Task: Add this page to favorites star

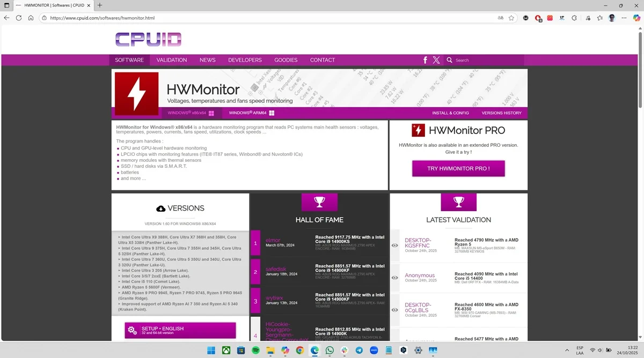Action: (x=511, y=18)
